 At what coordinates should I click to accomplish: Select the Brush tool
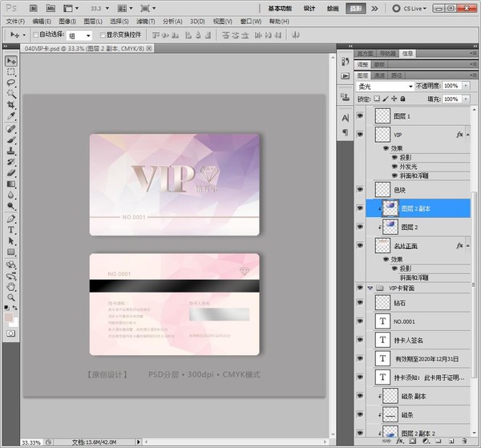click(11, 140)
